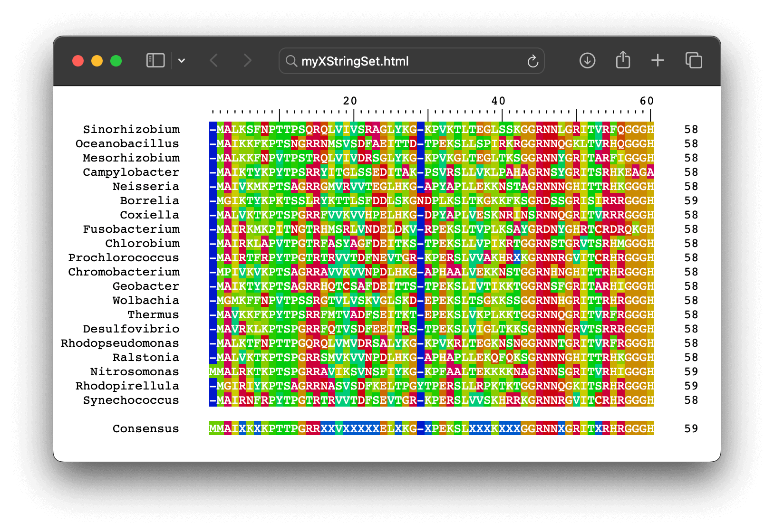This screenshot has width=774, height=532.
Task: Reload the page with refresh icon
Action: [x=532, y=61]
